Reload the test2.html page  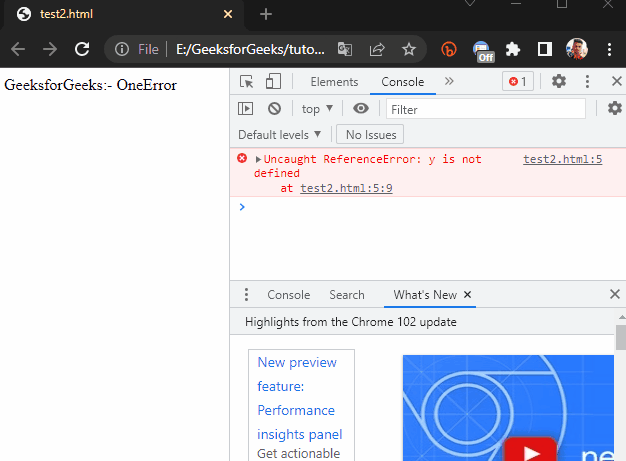(82, 49)
